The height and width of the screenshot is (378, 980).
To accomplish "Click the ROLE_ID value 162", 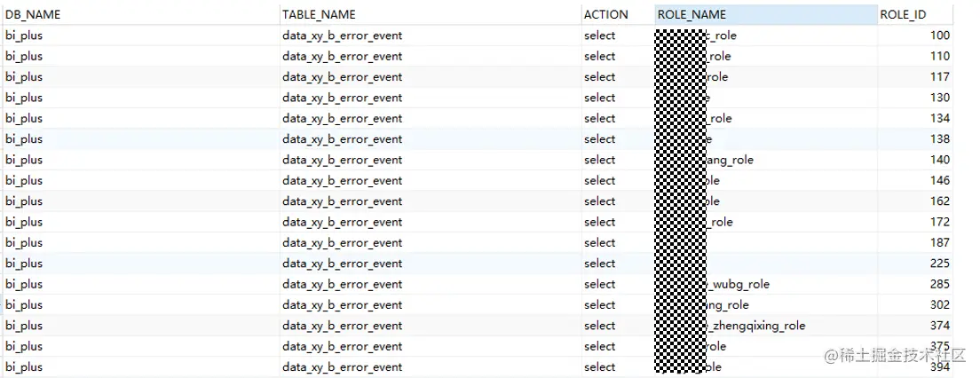I will click(x=939, y=201).
